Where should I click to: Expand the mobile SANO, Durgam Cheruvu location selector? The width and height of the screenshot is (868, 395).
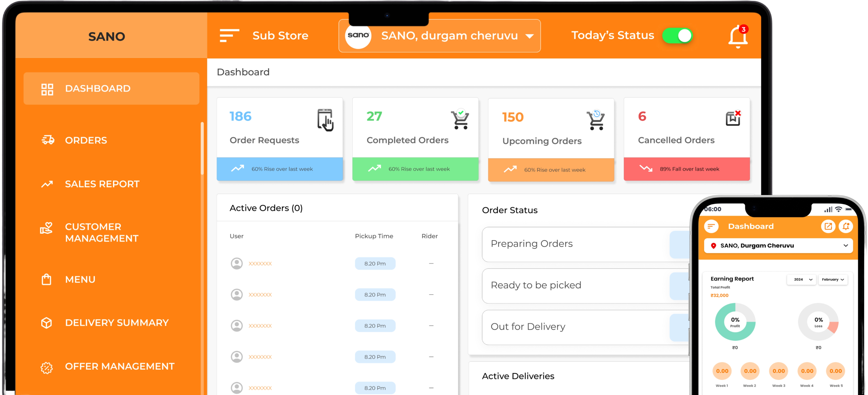pos(778,246)
